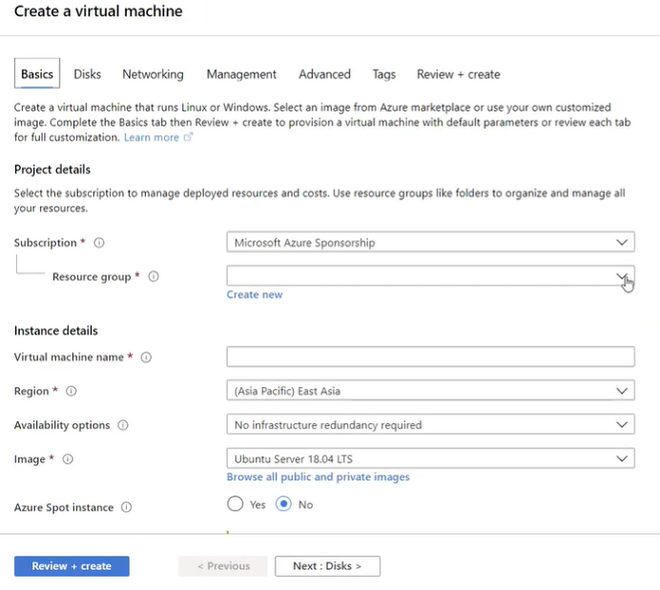This screenshot has width=660, height=590.
Task: Expand the Resource group dropdown
Action: (x=430, y=275)
